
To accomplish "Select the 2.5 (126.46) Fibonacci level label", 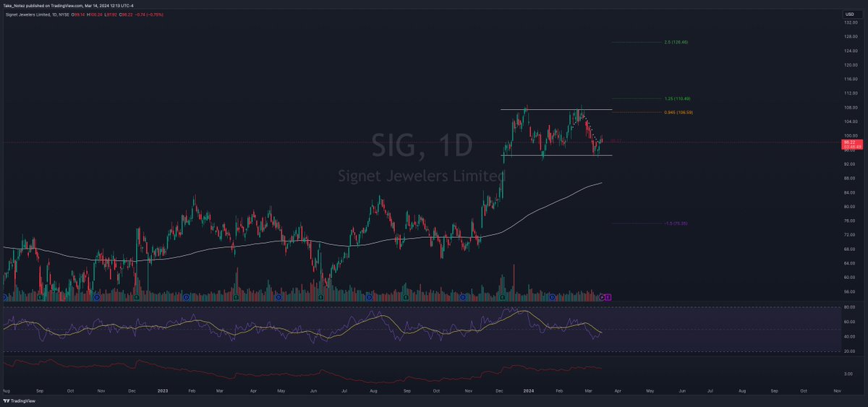I will (676, 42).
